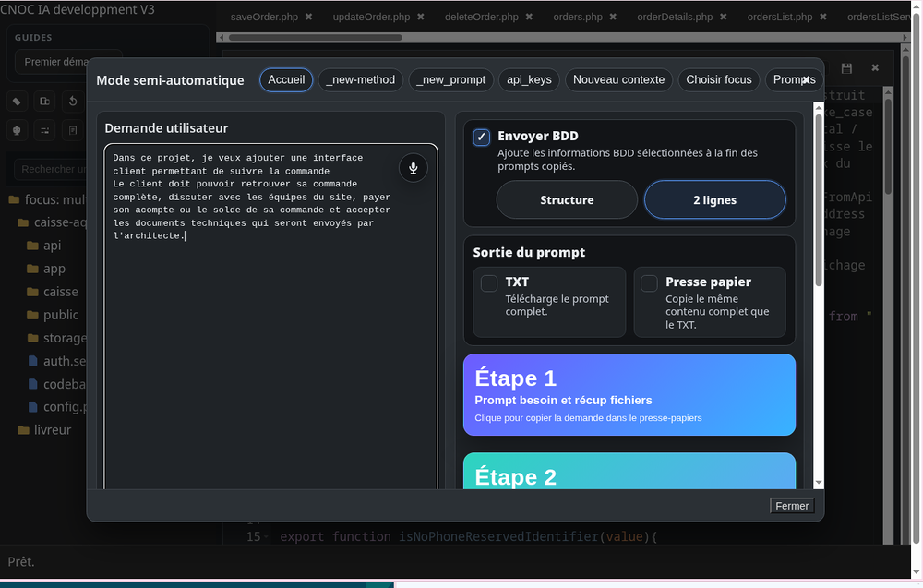Close the ordersList.php tab with its X

coord(823,17)
